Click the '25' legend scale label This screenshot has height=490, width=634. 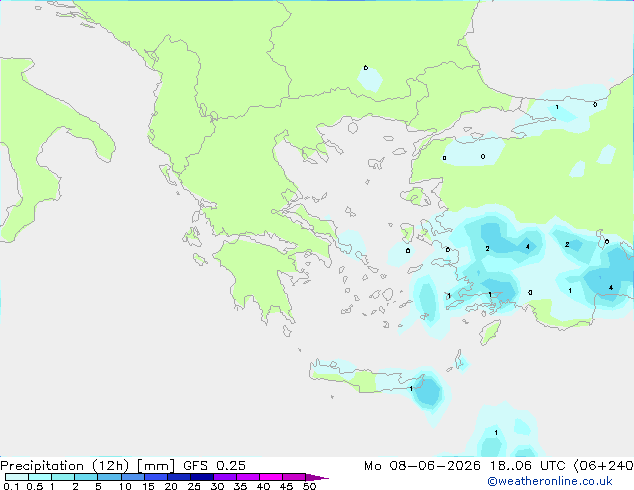(194, 486)
